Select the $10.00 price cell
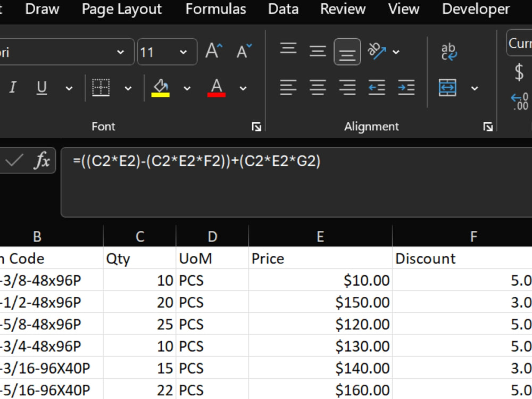Viewport: 532px width, 399px height. pyautogui.click(x=320, y=280)
